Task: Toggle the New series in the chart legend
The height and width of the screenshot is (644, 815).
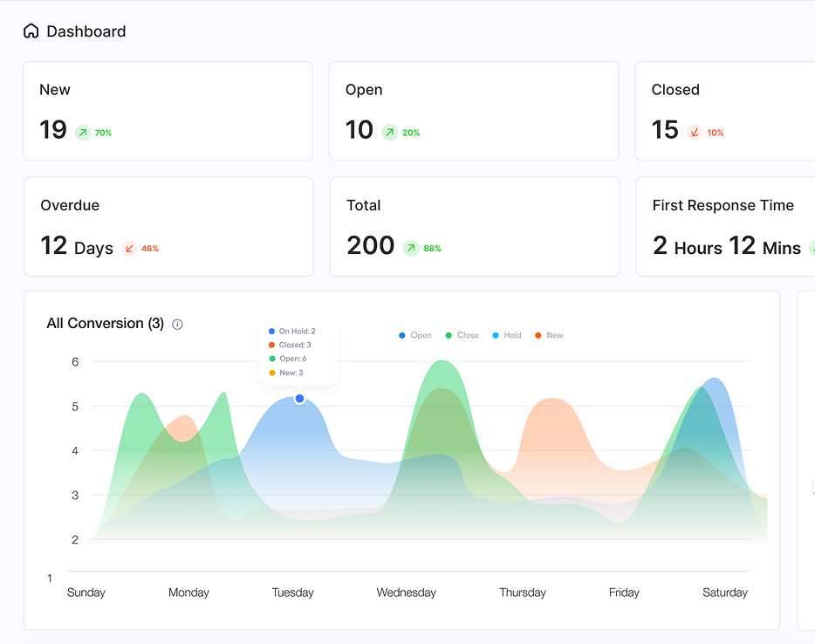Action: [549, 335]
